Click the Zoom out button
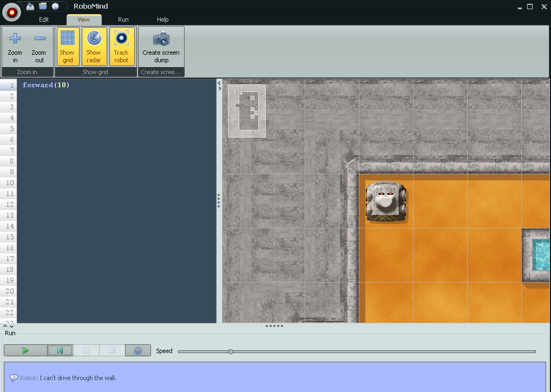The width and height of the screenshot is (551, 392). (x=40, y=47)
